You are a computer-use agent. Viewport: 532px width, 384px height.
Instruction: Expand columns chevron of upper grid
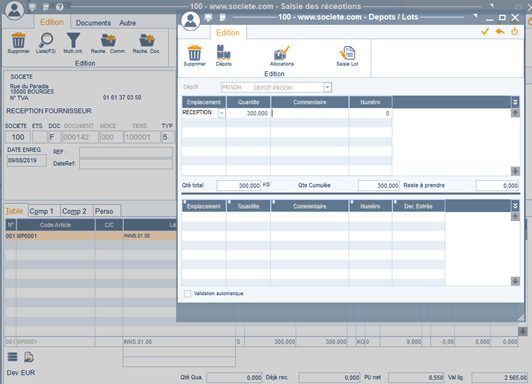point(515,102)
